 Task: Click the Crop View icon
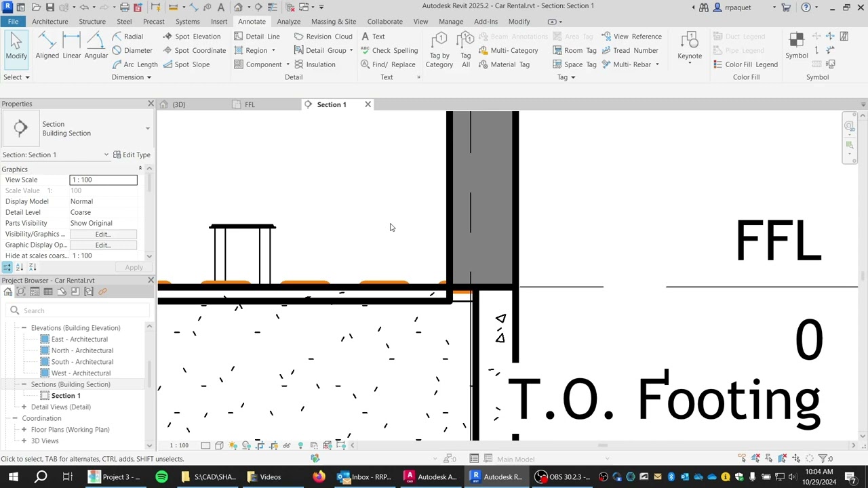(x=260, y=445)
